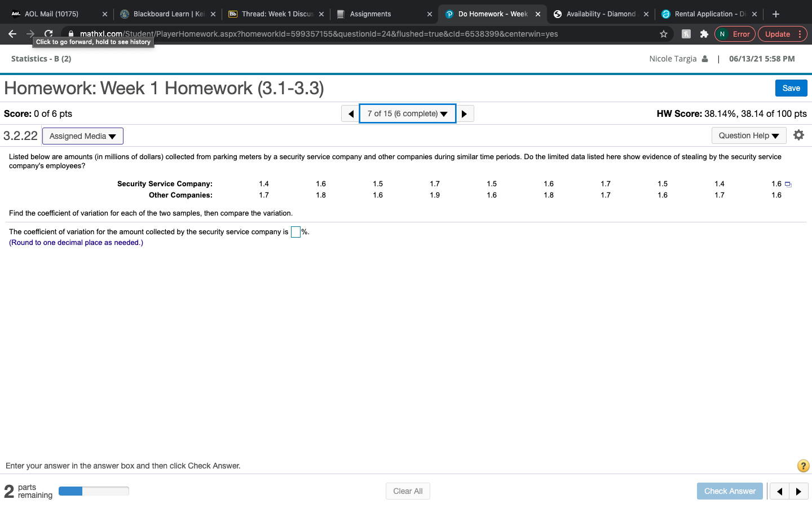Click the coefficient of variation answer box
812x508 pixels.
(x=295, y=232)
